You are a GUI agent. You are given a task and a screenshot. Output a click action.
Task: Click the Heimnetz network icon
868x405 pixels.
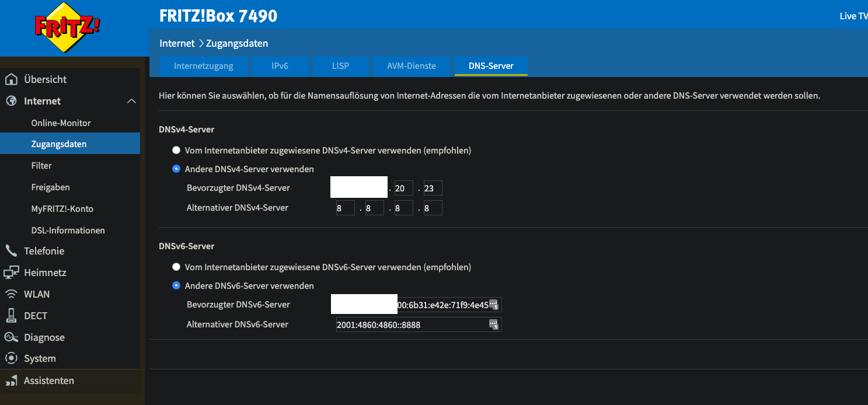pos(11,273)
